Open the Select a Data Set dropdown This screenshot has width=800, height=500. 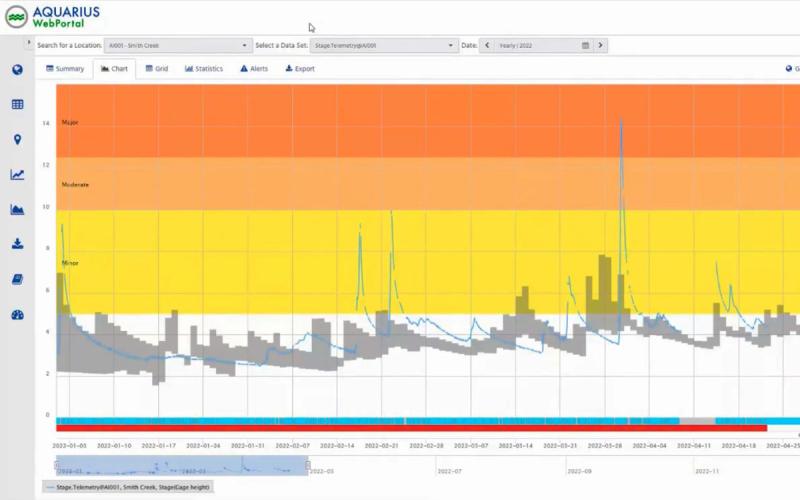pyautogui.click(x=384, y=45)
